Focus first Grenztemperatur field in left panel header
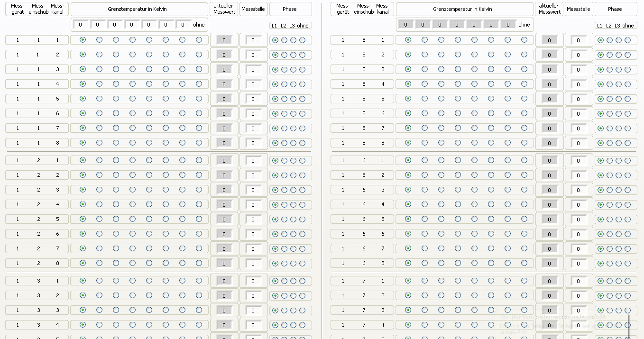Image resolution: width=644 pixels, height=339 pixels. tap(80, 25)
